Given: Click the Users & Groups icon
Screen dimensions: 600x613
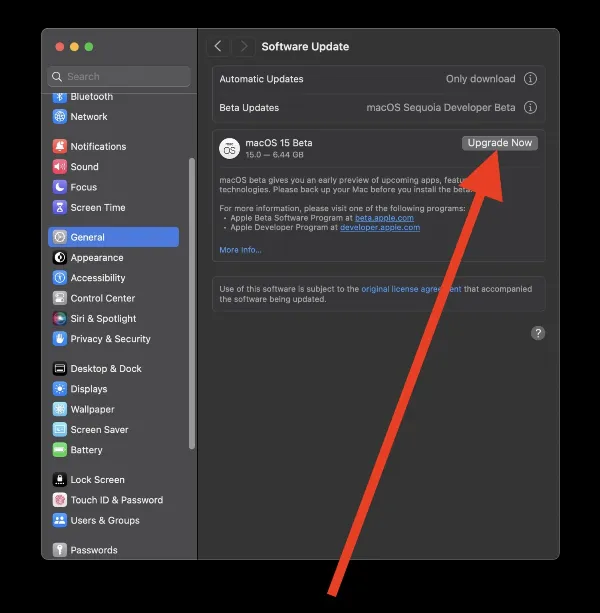Looking at the screenshot, I should [60, 520].
